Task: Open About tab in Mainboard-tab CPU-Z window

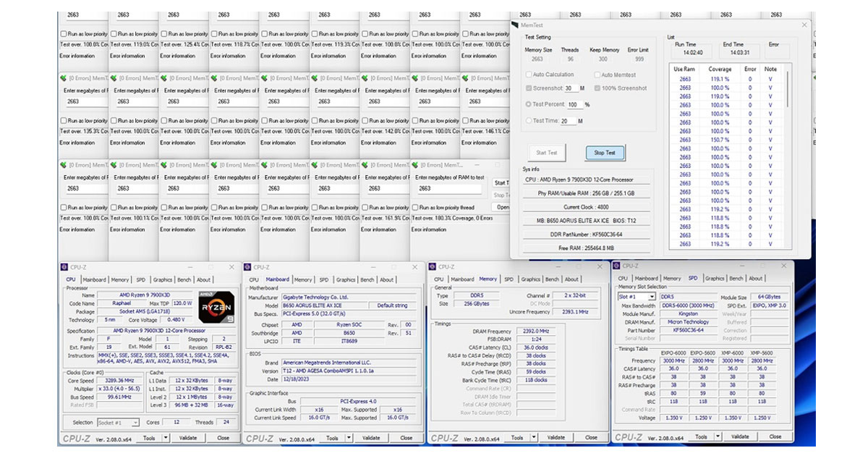Action: (387, 279)
